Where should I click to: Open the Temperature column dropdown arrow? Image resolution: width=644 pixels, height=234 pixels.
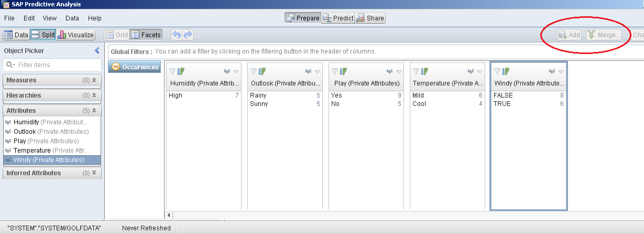479,71
